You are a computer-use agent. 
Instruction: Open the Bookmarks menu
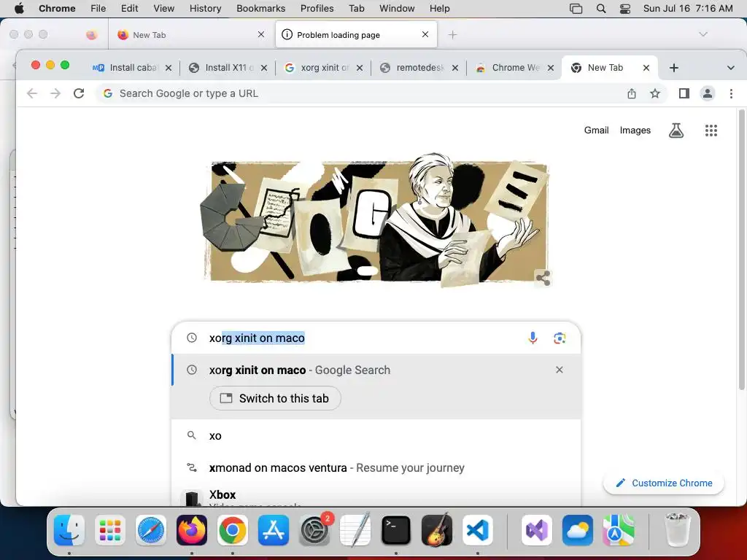(x=260, y=9)
